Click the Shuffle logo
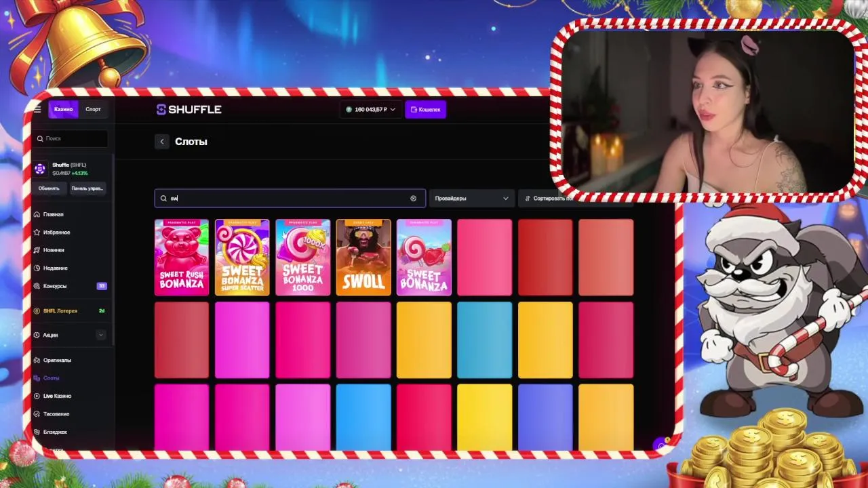Screen dimensions: 868x488 click(x=189, y=109)
